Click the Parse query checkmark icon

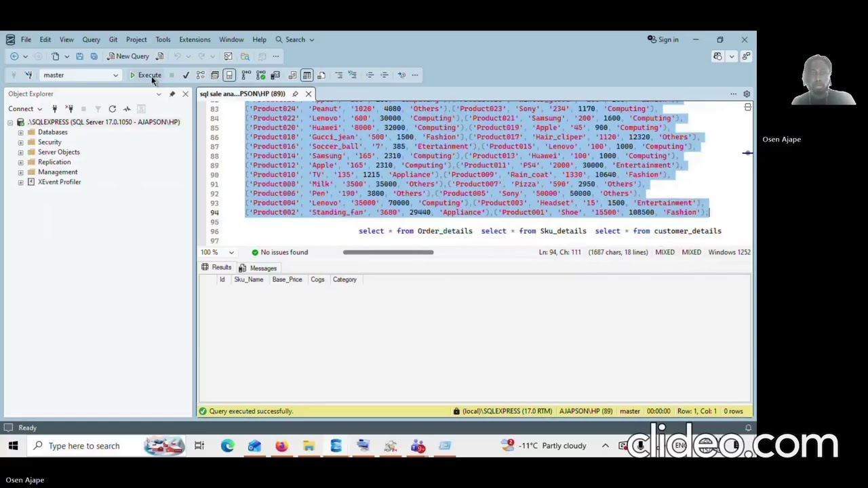186,75
